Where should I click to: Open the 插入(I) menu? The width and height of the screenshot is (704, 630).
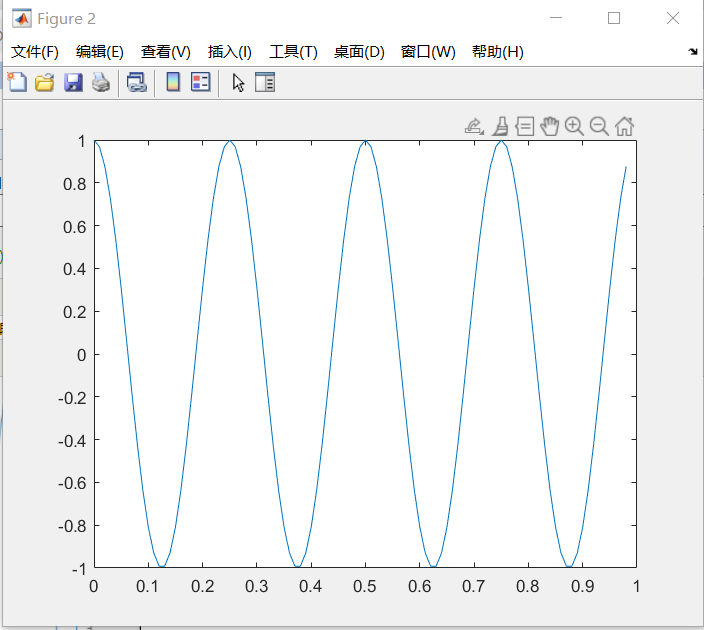pyautogui.click(x=229, y=52)
